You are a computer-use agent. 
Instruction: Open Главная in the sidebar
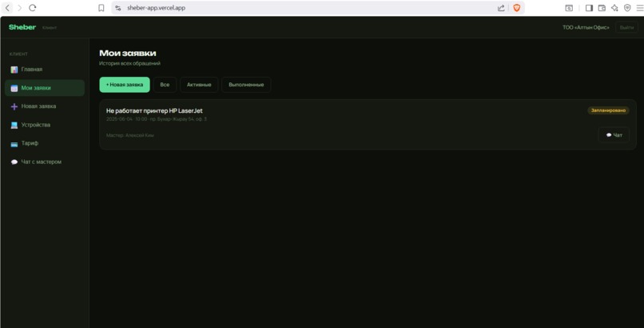(45, 70)
